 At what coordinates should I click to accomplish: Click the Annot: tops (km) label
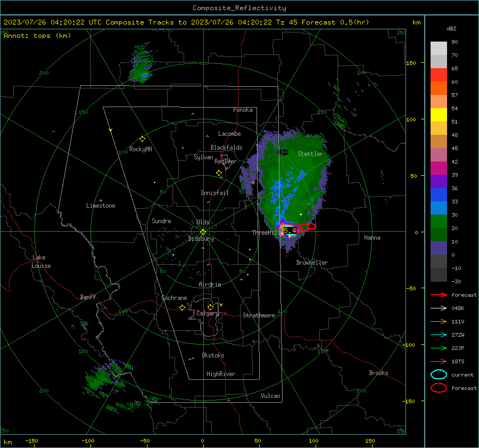[x=37, y=36]
